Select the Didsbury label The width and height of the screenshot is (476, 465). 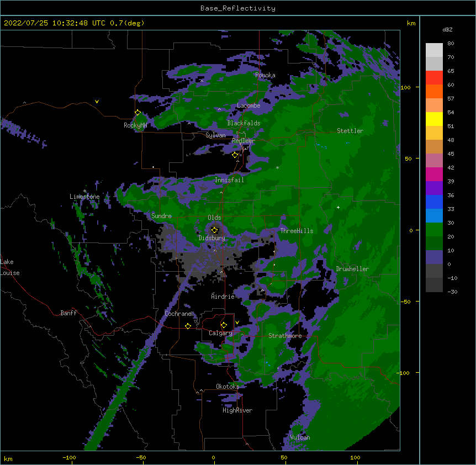coord(212,238)
